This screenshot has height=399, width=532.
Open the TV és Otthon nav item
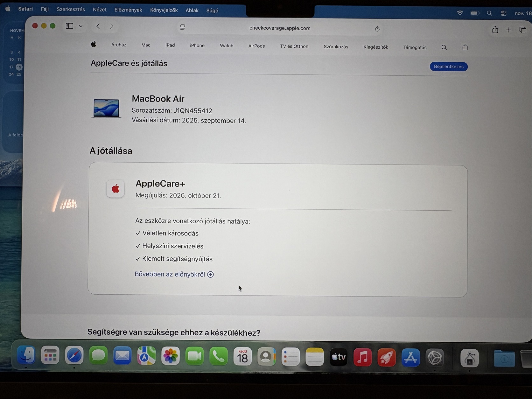294,46
